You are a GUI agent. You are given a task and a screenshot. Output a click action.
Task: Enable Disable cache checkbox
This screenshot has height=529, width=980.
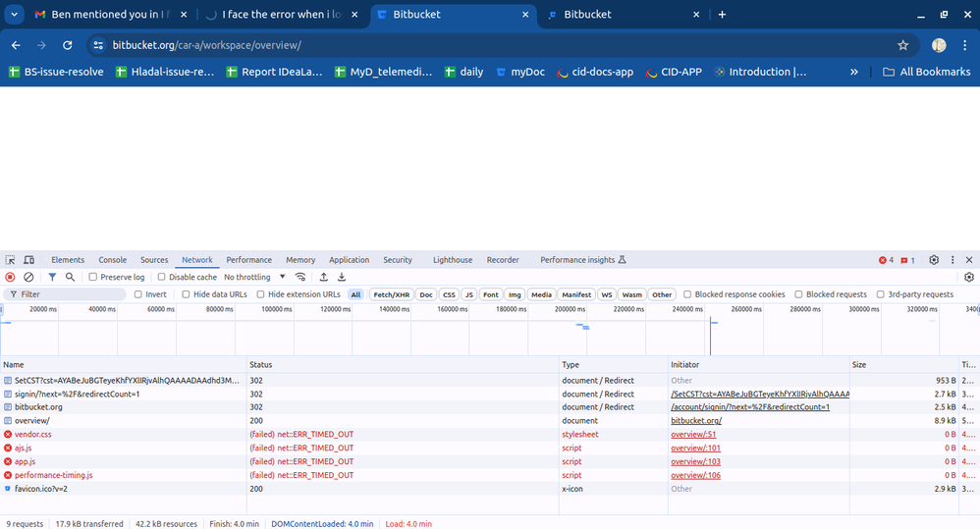pyautogui.click(x=161, y=277)
